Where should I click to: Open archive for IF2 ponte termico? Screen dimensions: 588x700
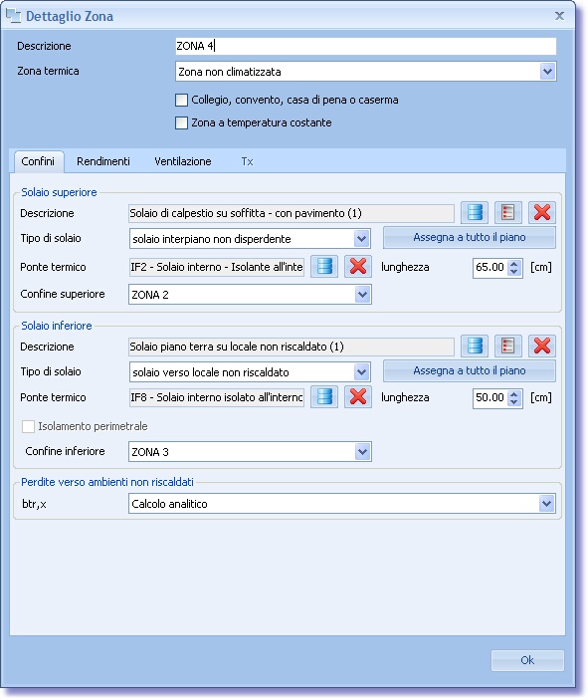click(324, 267)
